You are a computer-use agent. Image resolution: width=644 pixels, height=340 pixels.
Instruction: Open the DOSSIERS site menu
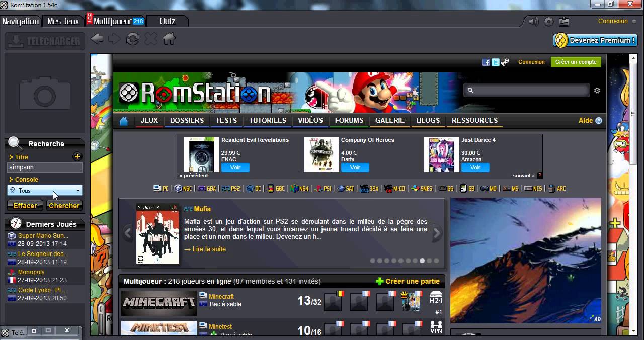click(x=187, y=121)
